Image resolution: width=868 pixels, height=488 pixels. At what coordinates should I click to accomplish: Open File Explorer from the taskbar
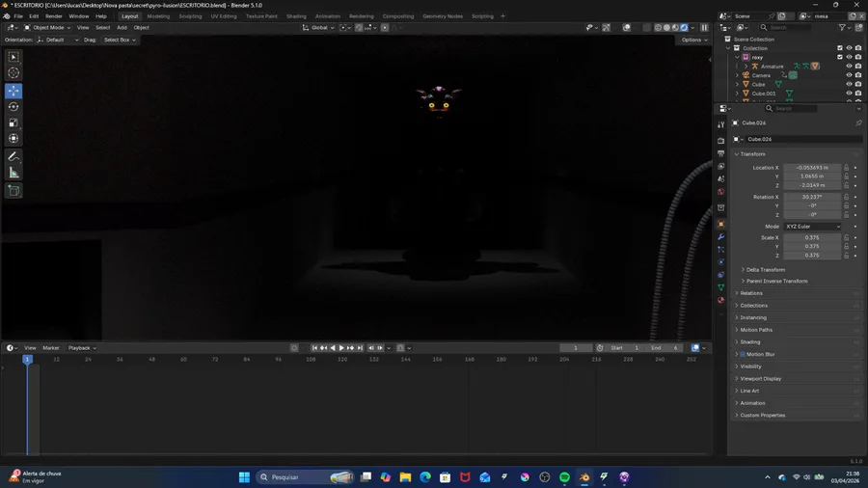pyautogui.click(x=405, y=477)
